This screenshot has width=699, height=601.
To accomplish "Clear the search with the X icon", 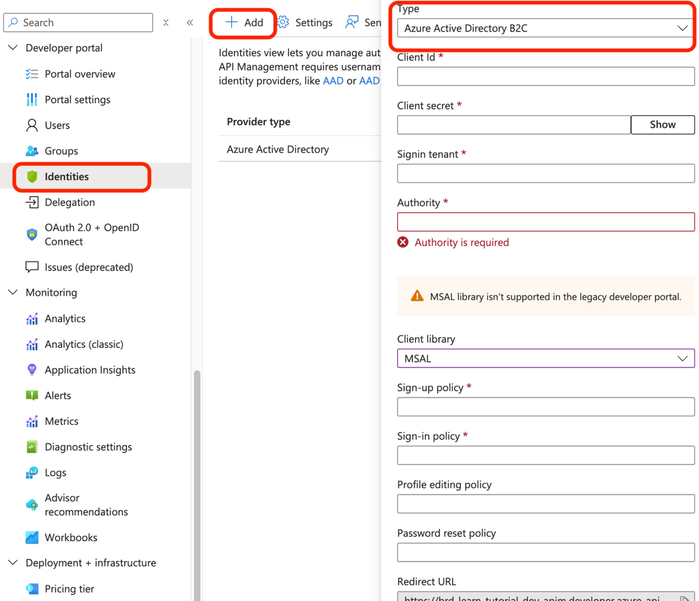I will click(x=166, y=22).
